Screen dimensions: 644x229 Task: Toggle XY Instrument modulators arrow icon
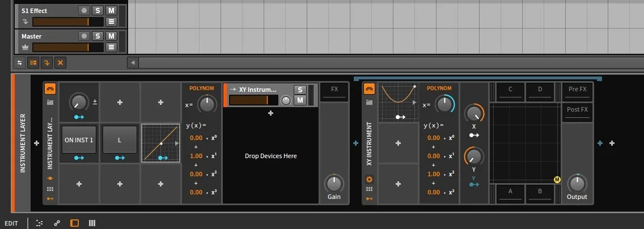[x=369, y=198]
